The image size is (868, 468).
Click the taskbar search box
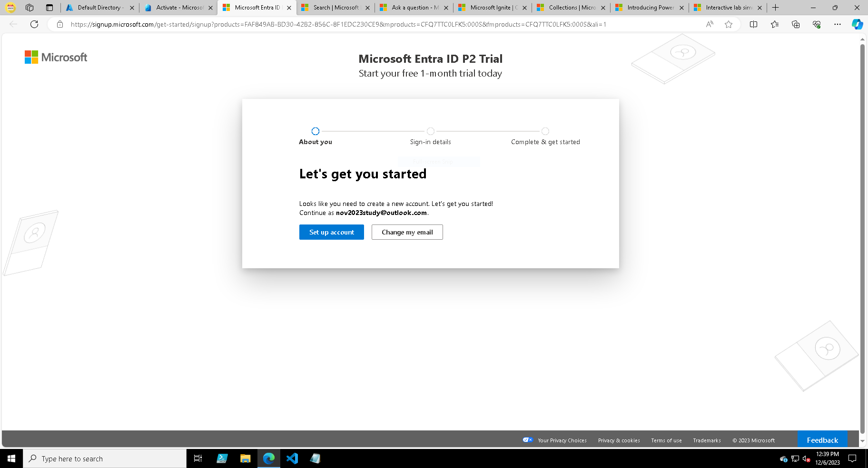(105, 458)
